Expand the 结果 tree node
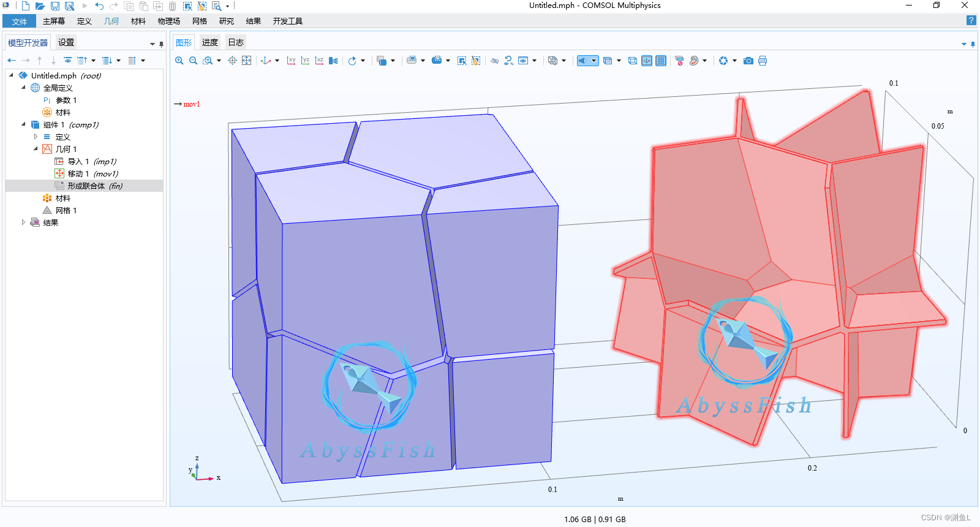 coord(23,222)
